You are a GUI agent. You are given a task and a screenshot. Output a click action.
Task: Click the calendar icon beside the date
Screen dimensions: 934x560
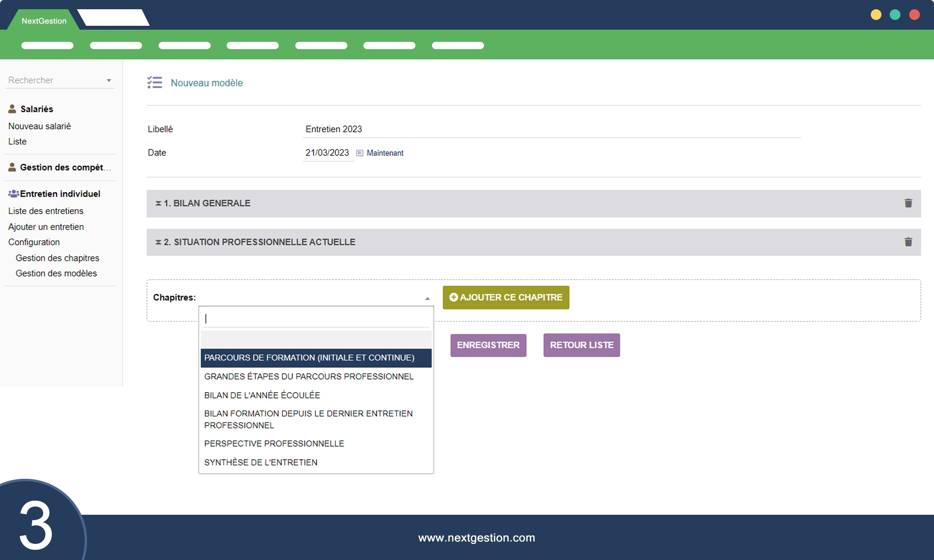359,153
